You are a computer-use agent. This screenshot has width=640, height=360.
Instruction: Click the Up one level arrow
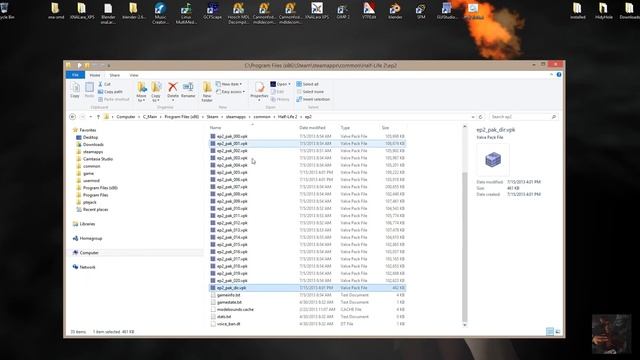tap(98, 117)
